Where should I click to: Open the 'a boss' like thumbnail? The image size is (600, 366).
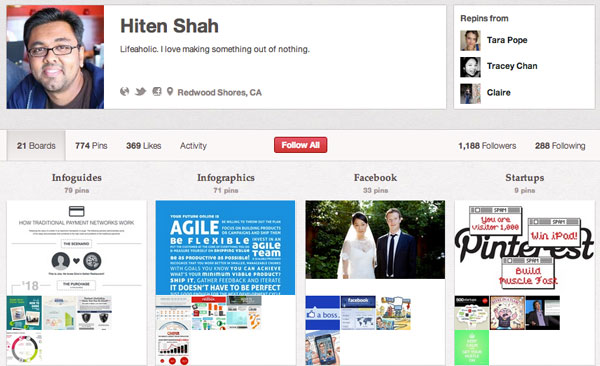(x=323, y=313)
